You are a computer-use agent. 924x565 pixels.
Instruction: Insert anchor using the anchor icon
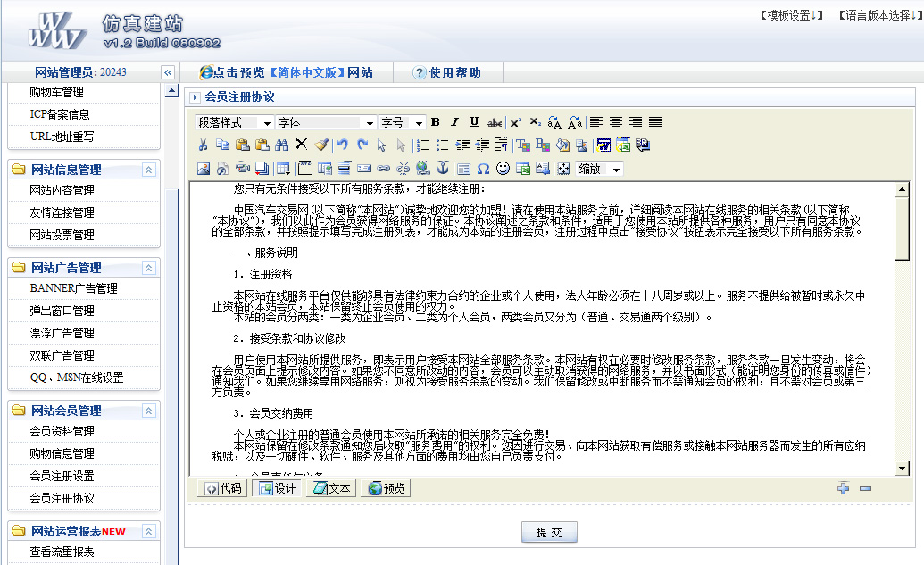[x=442, y=168]
